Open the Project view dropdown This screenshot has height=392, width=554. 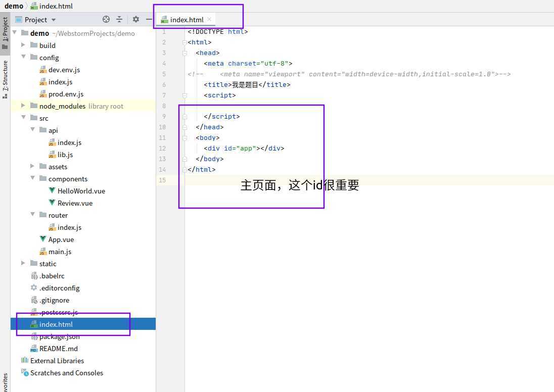pos(54,20)
